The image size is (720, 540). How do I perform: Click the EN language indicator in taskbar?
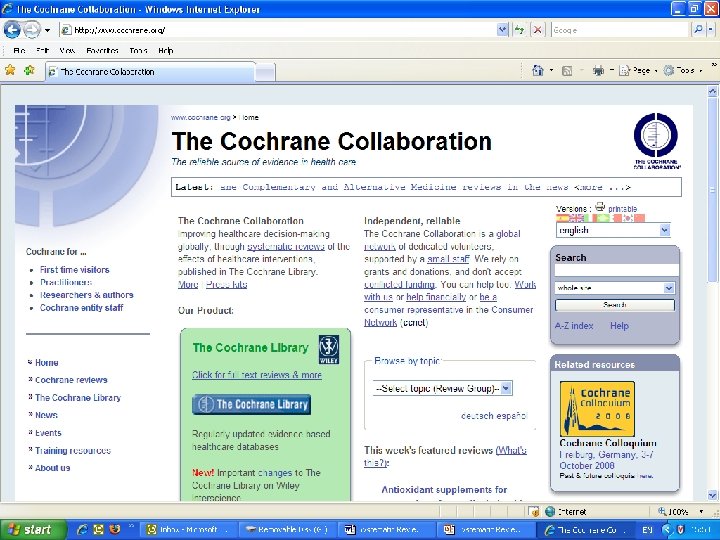[x=647, y=530]
